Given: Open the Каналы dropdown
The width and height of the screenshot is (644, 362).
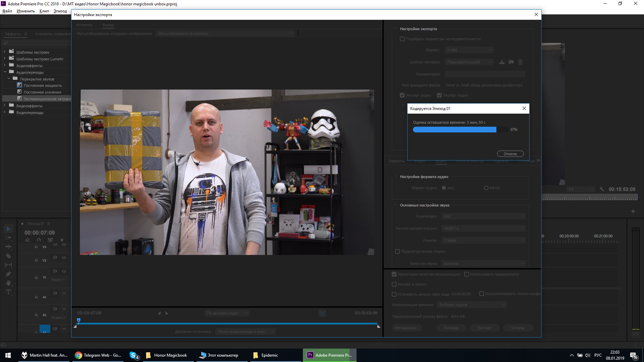Looking at the screenshot, I should pyautogui.click(x=483, y=240).
